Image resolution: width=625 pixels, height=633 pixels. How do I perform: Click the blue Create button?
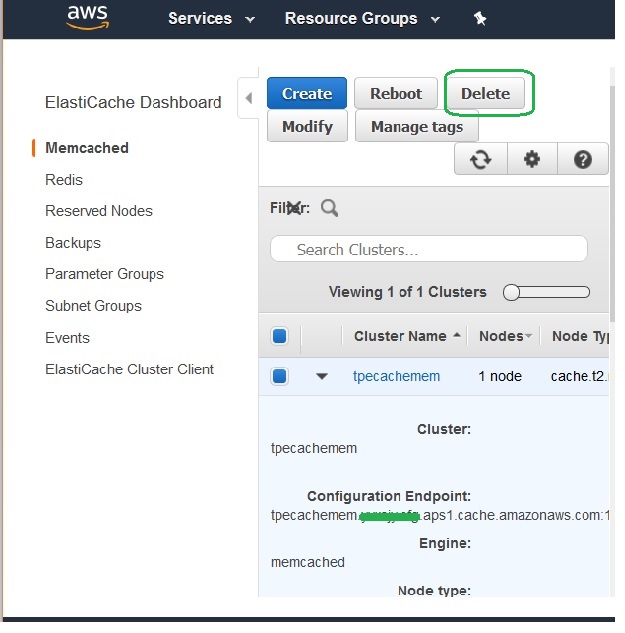(307, 93)
